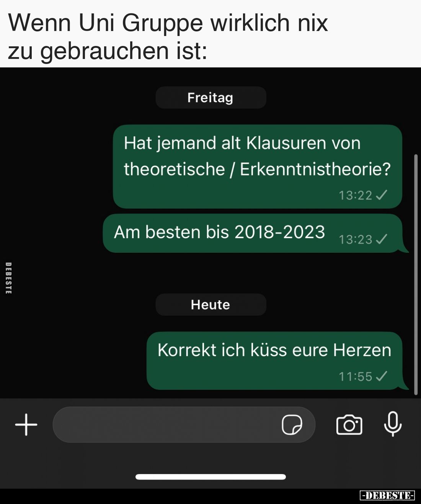Click the DEBESTE logo in bottom corner

387,495
